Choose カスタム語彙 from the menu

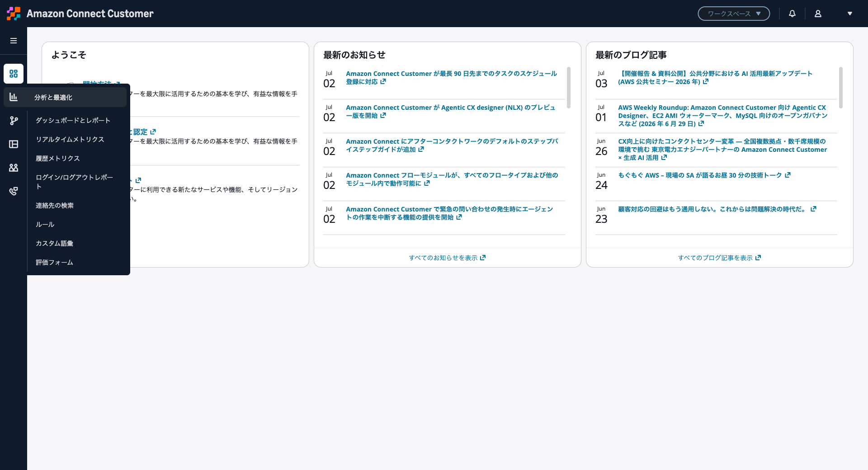[55, 244]
